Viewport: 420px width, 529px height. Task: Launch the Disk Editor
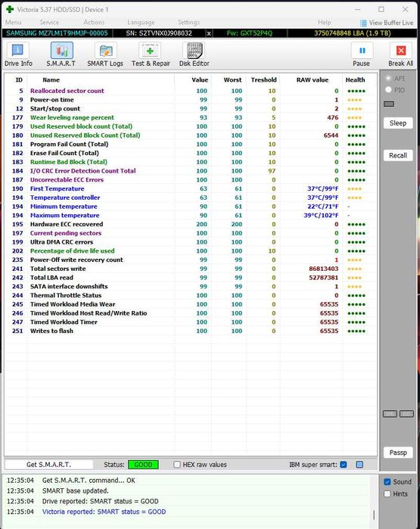[x=194, y=51]
